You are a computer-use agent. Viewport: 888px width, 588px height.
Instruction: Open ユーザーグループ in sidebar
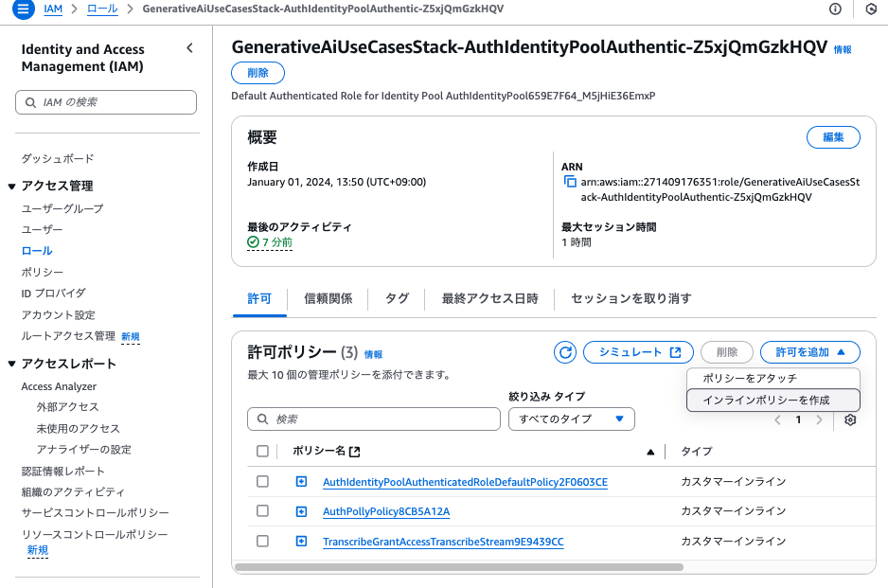(62, 208)
